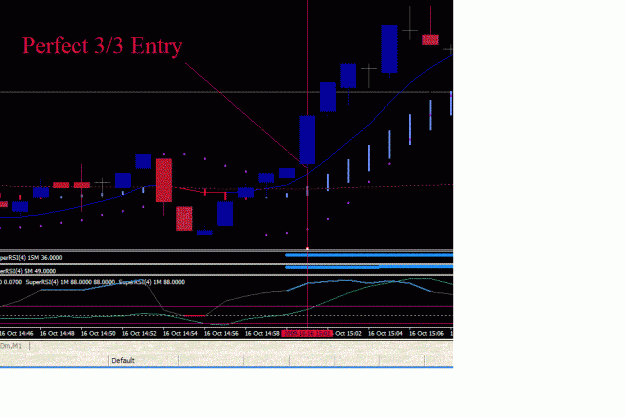625x417 pixels.
Task: Click the red highlighted crosshair time label
Action: [x=307, y=333]
